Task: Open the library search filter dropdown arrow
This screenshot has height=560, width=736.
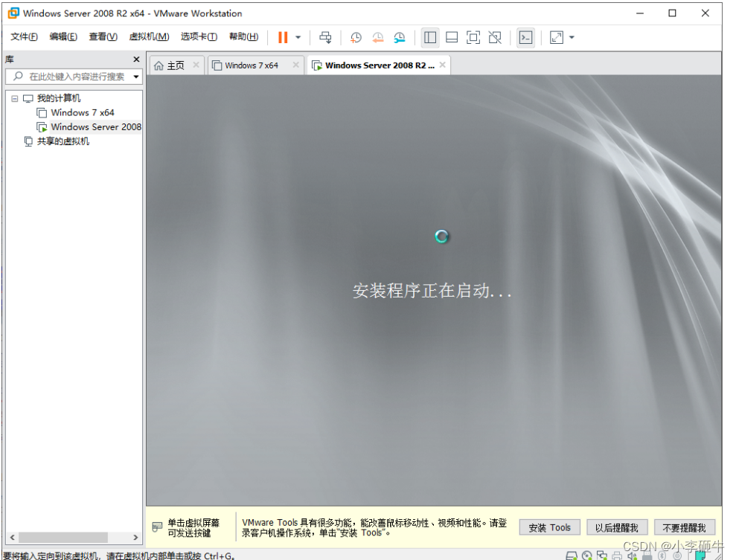Action: pos(136,77)
